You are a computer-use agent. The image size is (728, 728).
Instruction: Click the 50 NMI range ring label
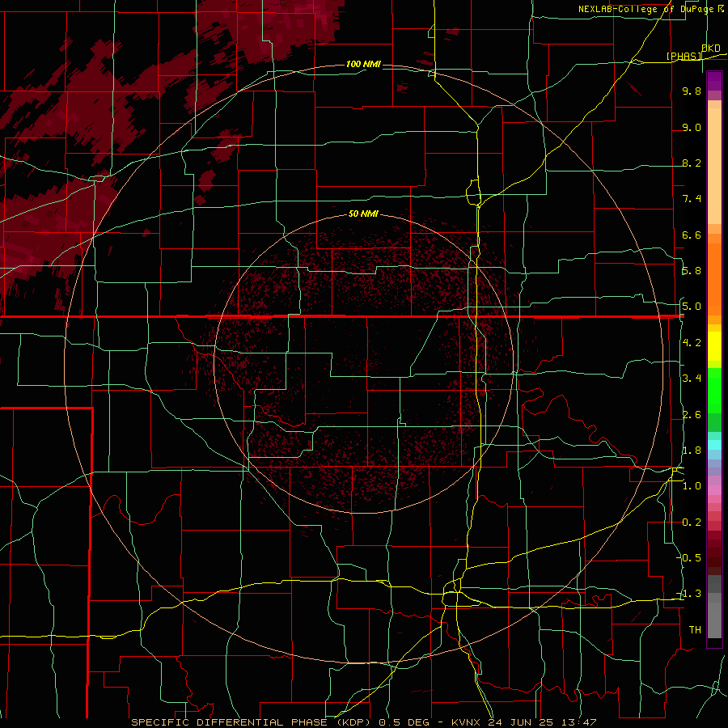(363, 214)
